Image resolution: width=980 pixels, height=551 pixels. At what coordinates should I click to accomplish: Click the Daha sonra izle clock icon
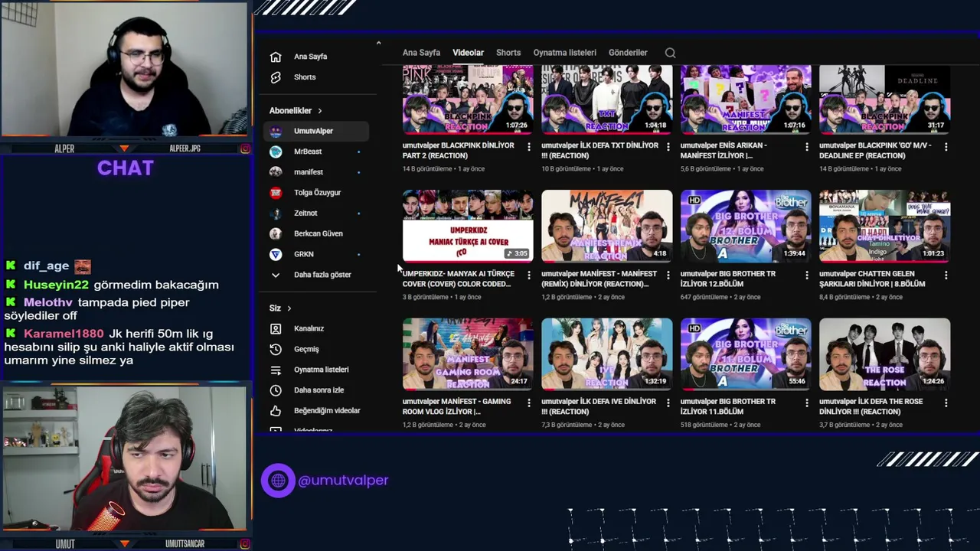tap(276, 390)
